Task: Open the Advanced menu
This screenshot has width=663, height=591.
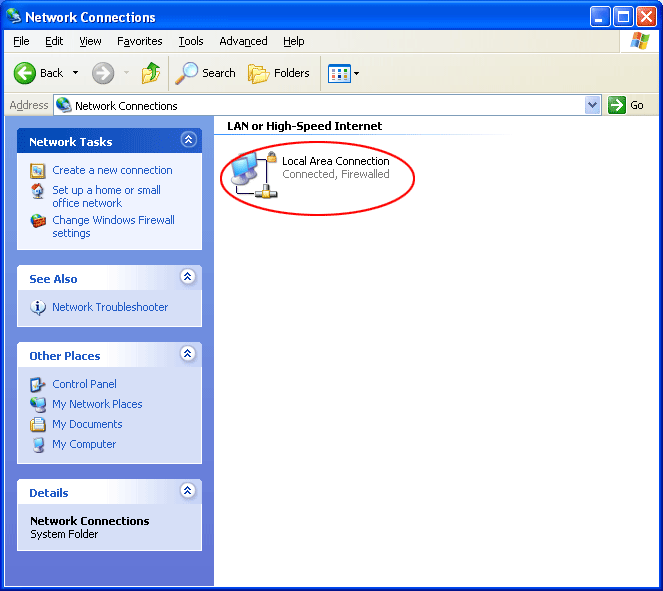Action: tap(243, 41)
